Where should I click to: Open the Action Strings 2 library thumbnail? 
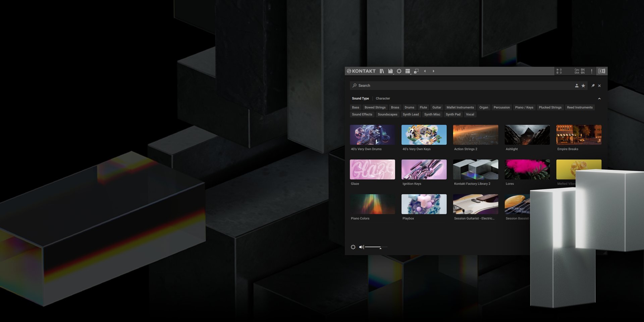pos(476,135)
